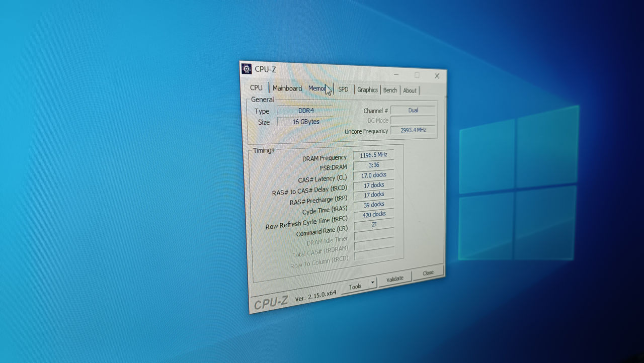Open the Mainboard tab

(x=287, y=88)
